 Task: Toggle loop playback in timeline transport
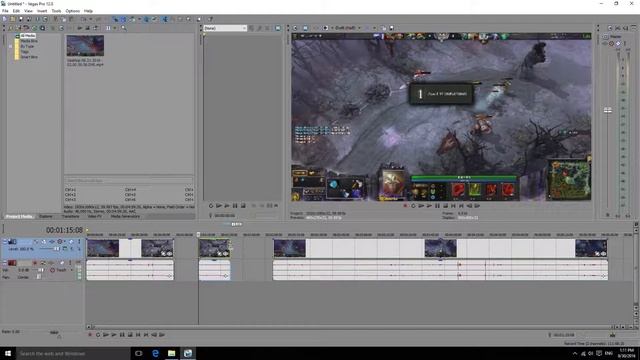[x=98, y=335]
